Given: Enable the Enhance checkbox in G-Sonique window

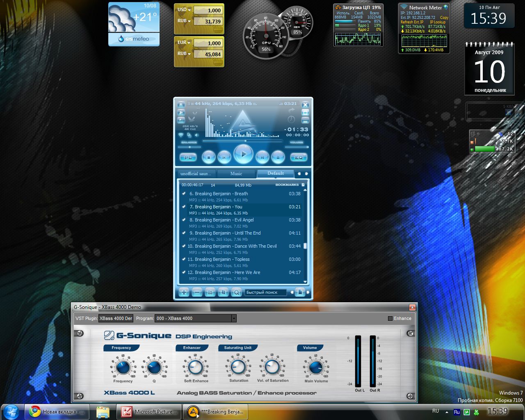Looking at the screenshot, I should click(390, 318).
